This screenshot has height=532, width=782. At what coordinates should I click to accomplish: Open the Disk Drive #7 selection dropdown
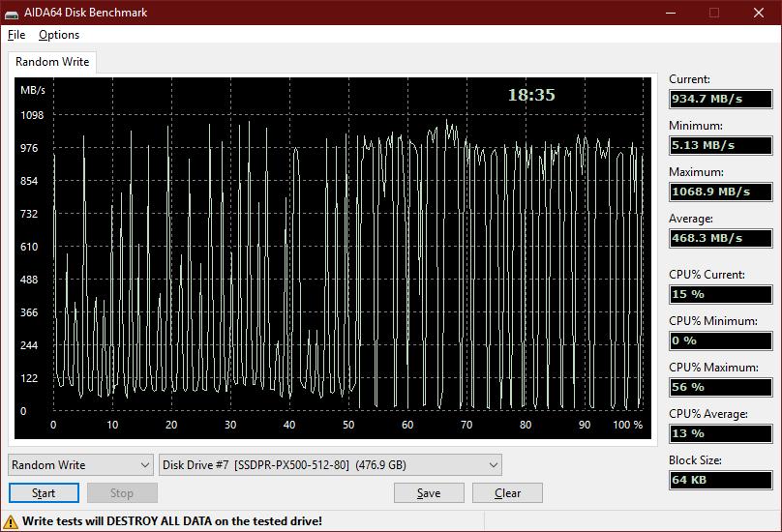tap(330, 465)
